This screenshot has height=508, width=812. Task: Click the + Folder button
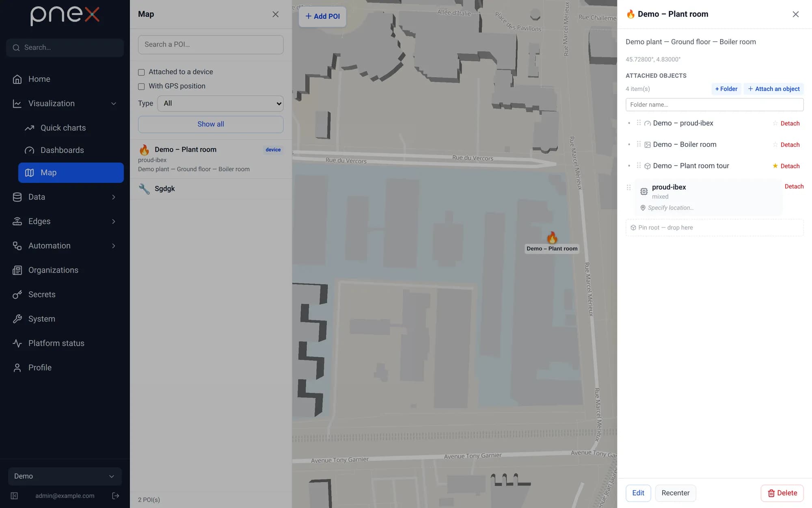726,89
